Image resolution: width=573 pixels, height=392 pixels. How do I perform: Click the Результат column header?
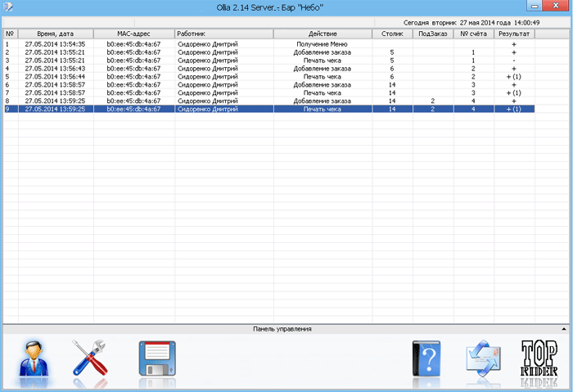click(514, 34)
